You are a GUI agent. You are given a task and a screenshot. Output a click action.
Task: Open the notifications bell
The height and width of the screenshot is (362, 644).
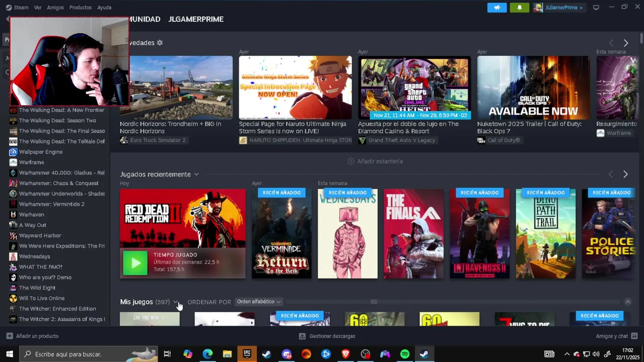(519, 8)
